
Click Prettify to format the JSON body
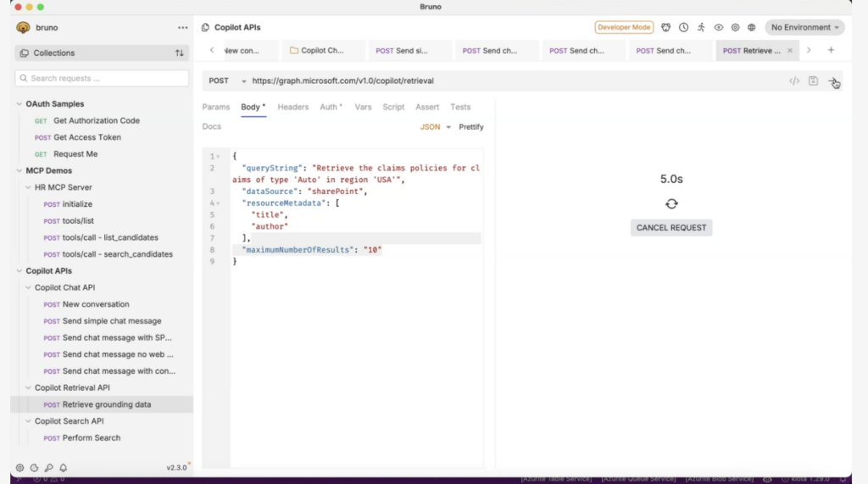[x=471, y=127]
